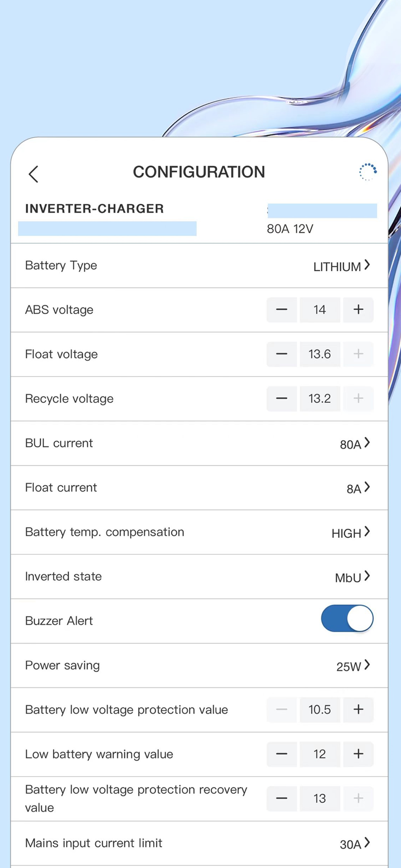The image size is (401, 868).
Task: Change Battery temp. compensation setting
Action: [x=351, y=533]
